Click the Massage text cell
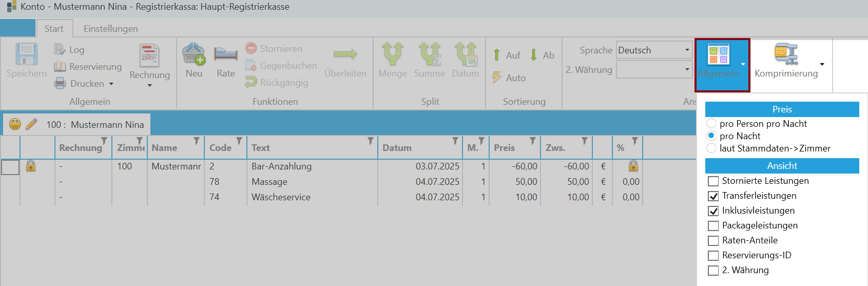The width and height of the screenshot is (868, 286). [x=269, y=182]
